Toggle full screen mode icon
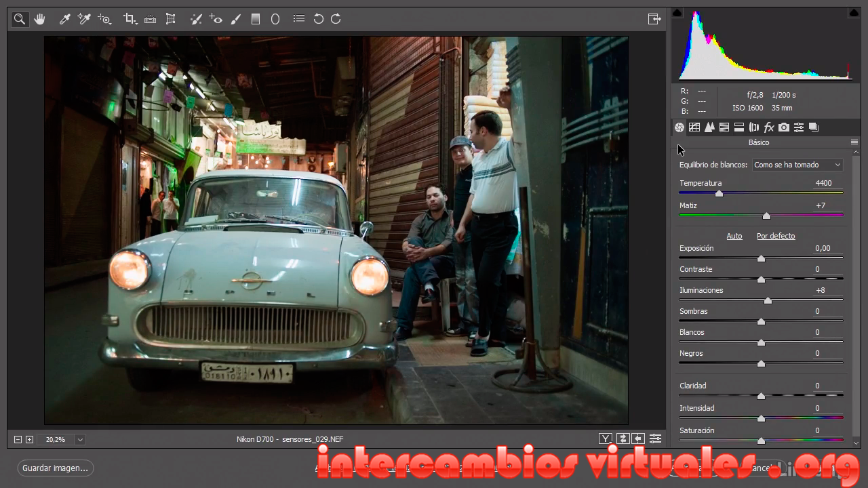Image resolution: width=868 pixels, height=488 pixels. (654, 19)
